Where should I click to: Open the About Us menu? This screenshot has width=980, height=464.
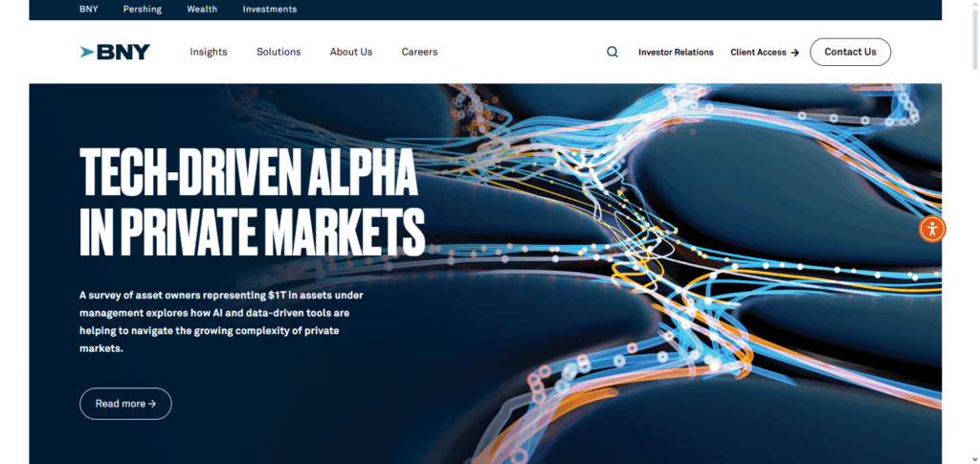click(351, 52)
